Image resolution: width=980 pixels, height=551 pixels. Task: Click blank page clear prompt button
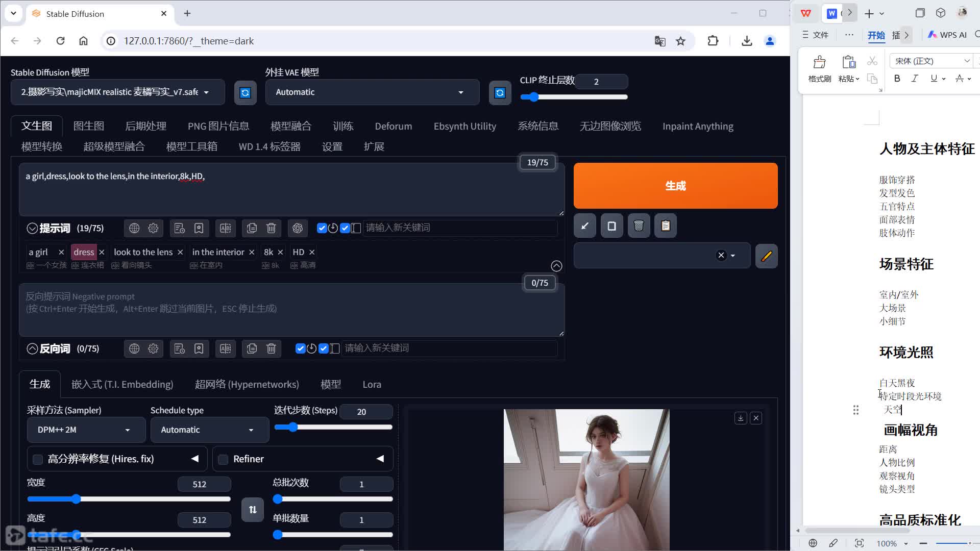[611, 226]
